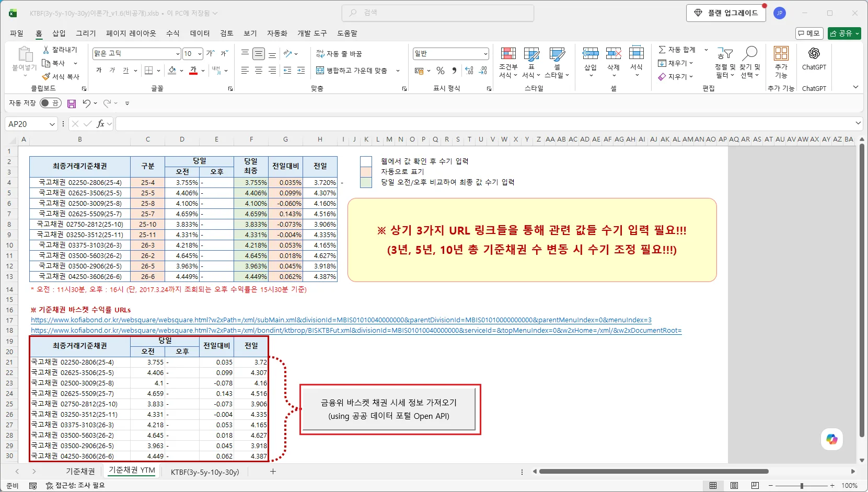Switch to Page Break Preview in status bar

(x=755, y=486)
